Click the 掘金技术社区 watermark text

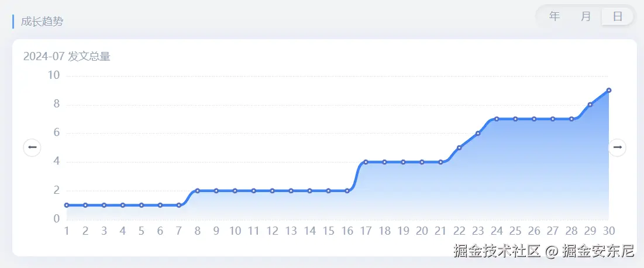[497, 251]
